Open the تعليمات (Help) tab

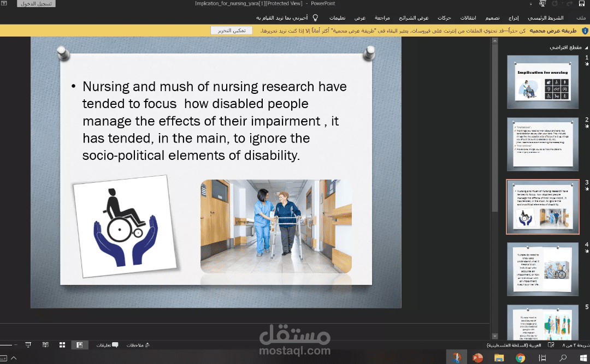(x=337, y=17)
